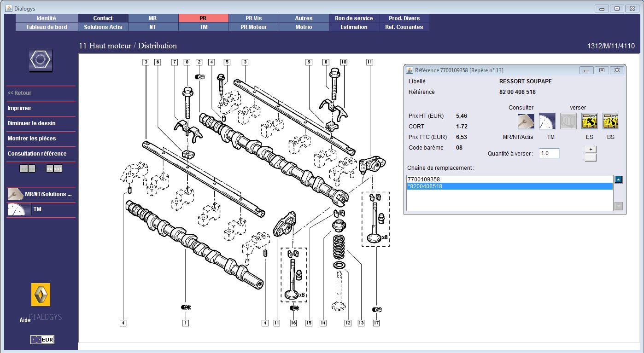Increase quantity with the plus button
This screenshot has height=353, width=644.
pos(590,149)
